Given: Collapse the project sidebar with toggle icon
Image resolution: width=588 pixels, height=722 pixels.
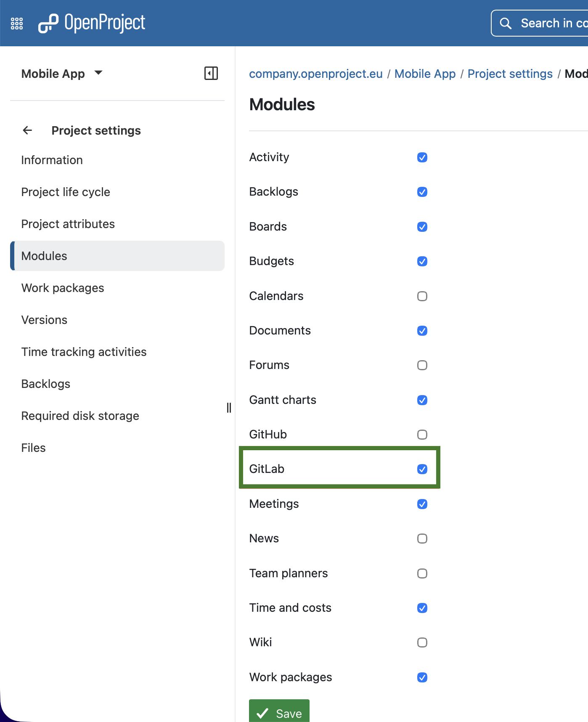Looking at the screenshot, I should click(211, 73).
